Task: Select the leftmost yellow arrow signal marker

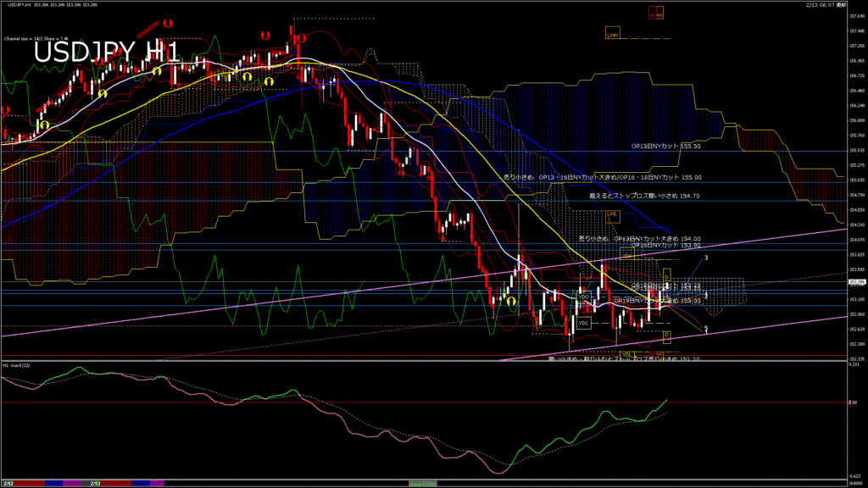Action: pyautogui.click(x=45, y=125)
